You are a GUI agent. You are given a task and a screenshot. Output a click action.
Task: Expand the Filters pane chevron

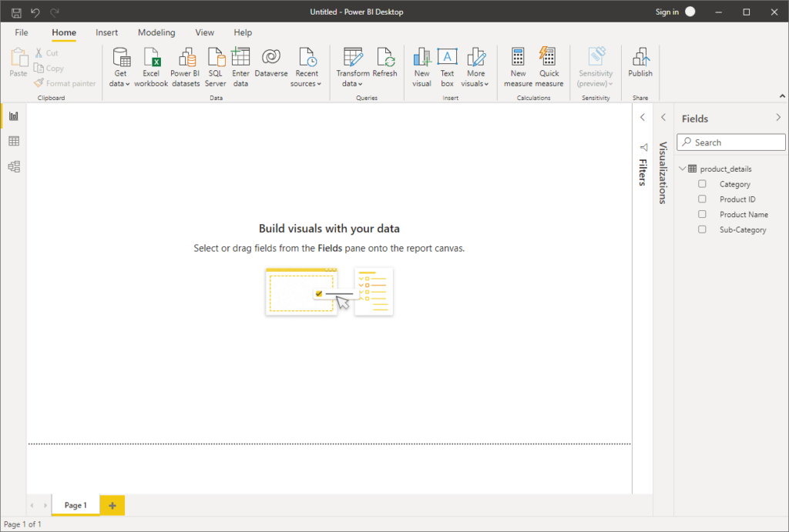(643, 117)
